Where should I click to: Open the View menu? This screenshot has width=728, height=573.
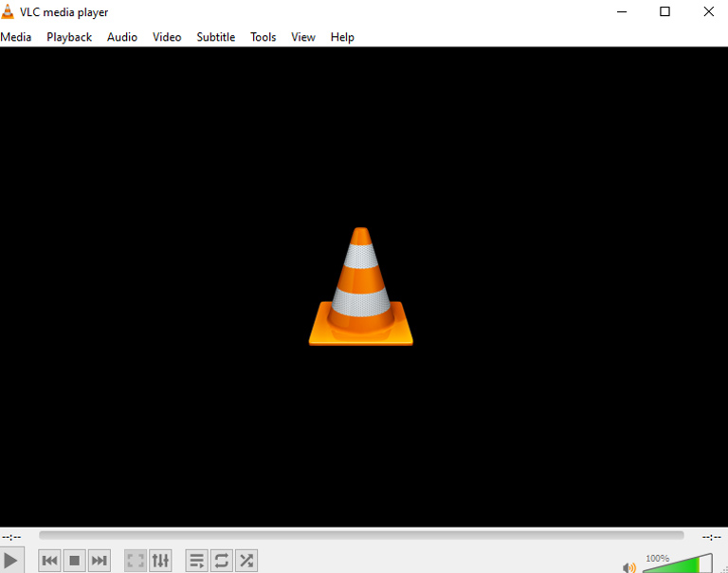[303, 37]
